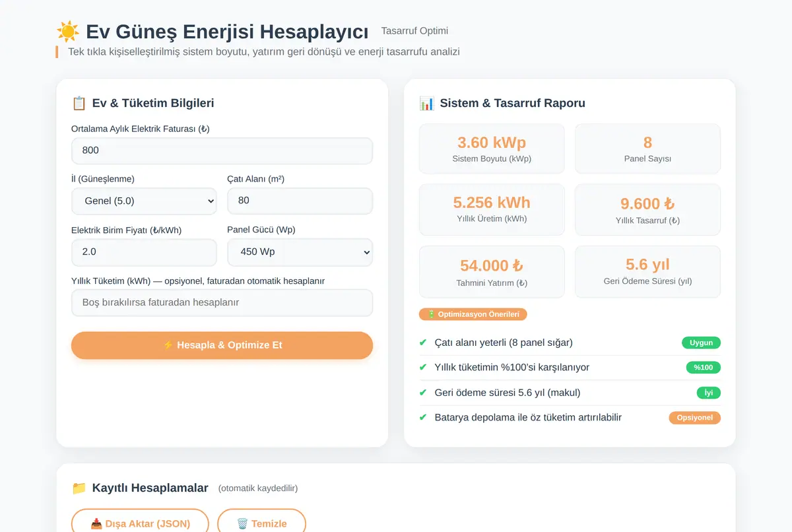Click the clipboard icon in Ev & Tüketim Bilgileri
Screen dimensions: 792x532
pos(79,103)
